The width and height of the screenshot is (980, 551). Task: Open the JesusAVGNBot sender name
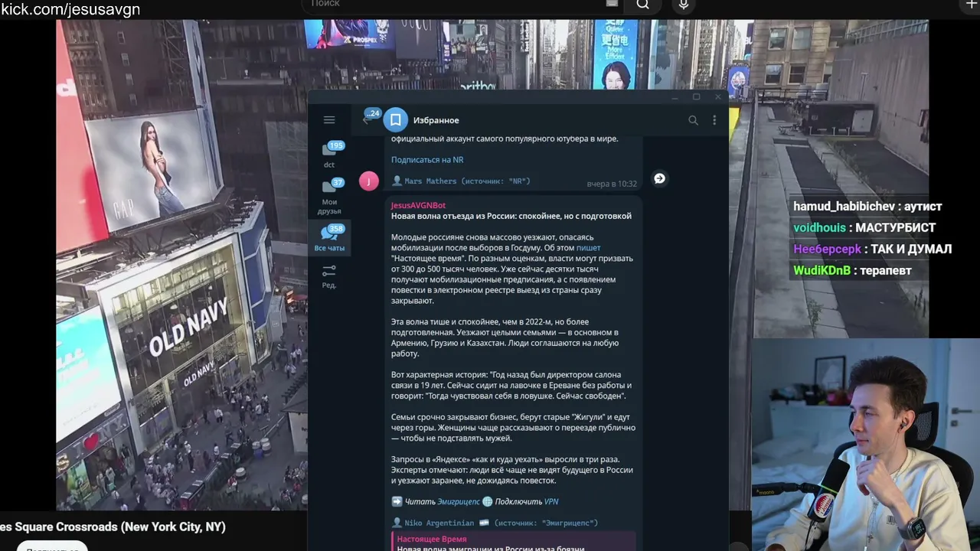tap(418, 205)
